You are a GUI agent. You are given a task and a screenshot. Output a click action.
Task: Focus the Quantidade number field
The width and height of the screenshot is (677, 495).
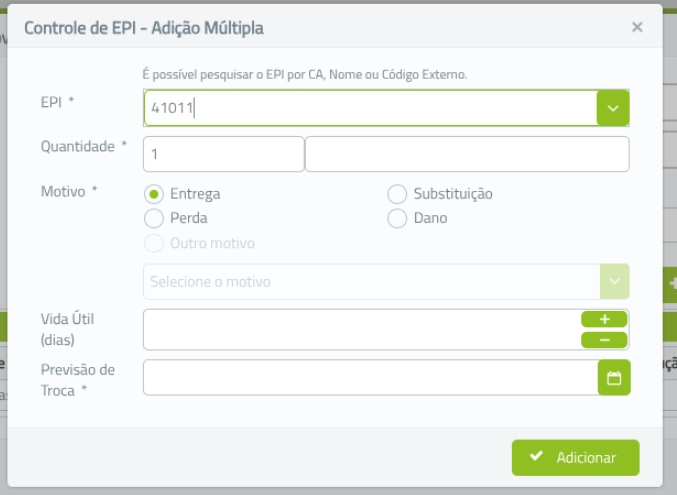point(224,154)
